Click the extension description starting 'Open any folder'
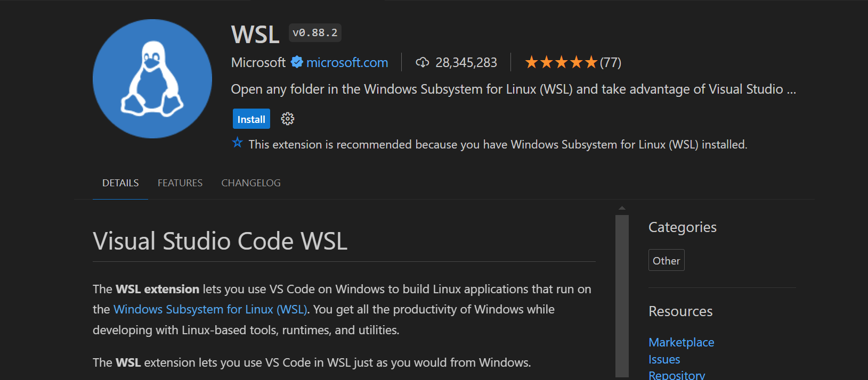The image size is (868, 380). 514,89
